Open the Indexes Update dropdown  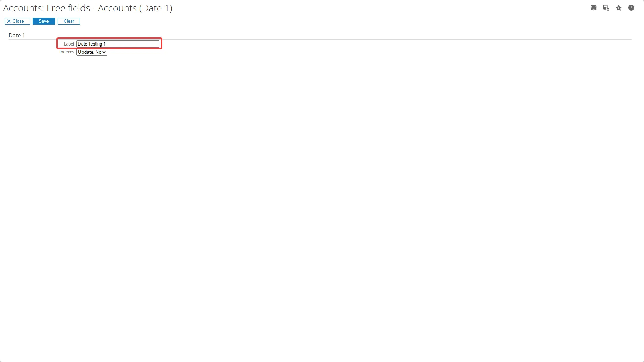click(x=92, y=52)
